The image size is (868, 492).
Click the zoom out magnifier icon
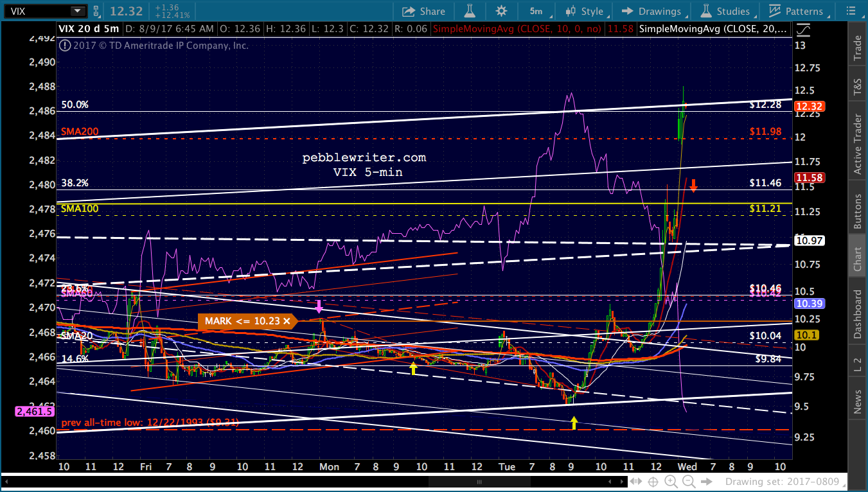click(x=688, y=482)
